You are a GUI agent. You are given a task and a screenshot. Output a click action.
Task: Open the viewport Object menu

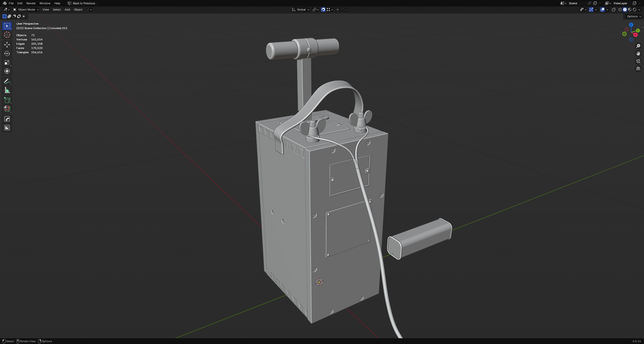tap(78, 10)
